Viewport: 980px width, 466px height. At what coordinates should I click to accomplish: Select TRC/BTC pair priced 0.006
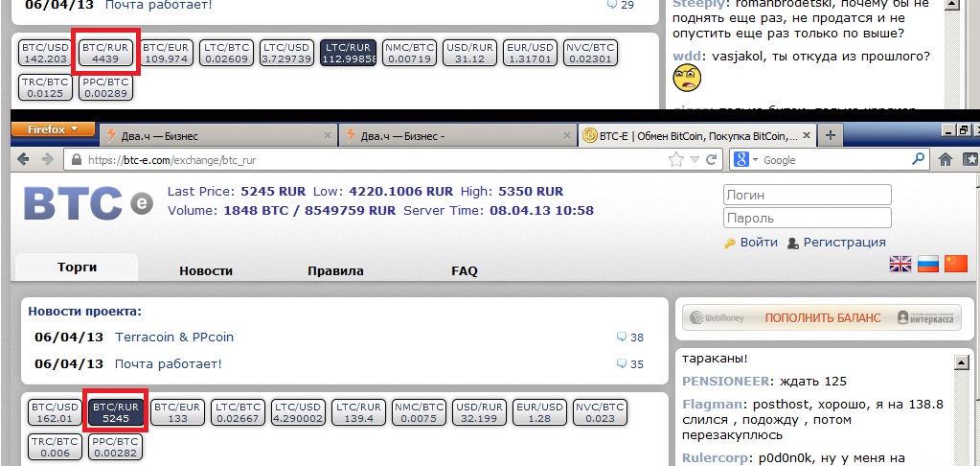(55, 447)
